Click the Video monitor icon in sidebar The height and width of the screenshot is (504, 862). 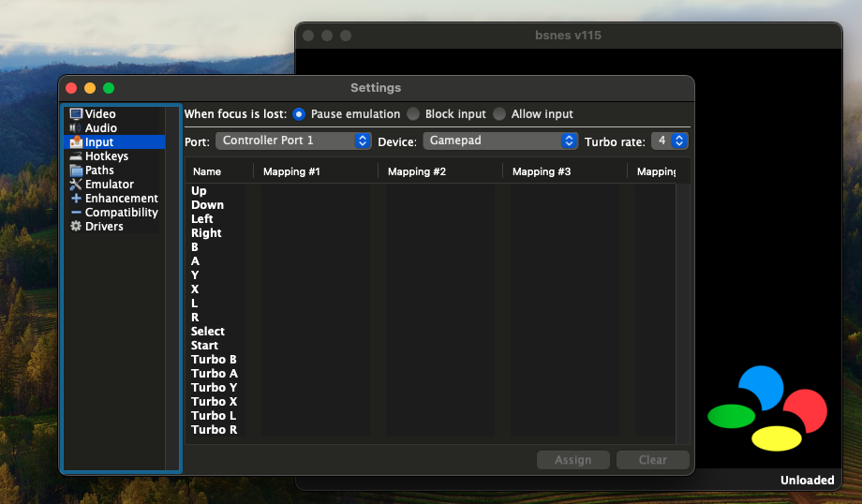click(76, 114)
